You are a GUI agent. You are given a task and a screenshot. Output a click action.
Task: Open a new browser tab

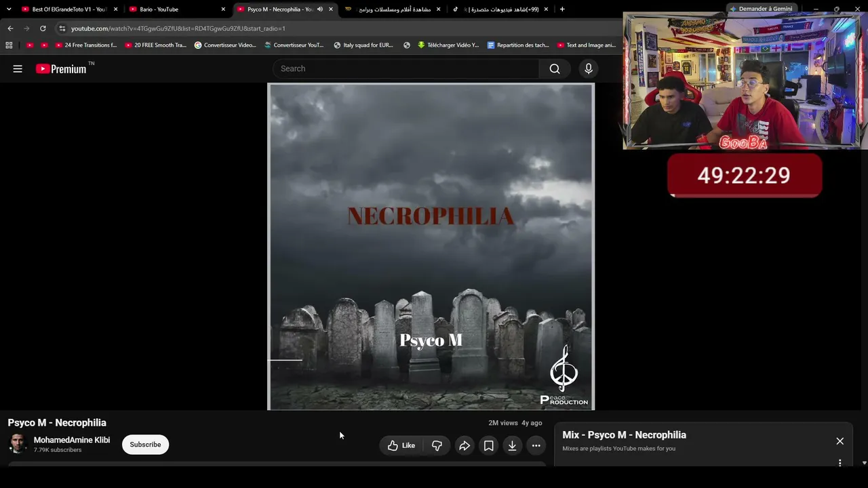pyautogui.click(x=561, y=9)
